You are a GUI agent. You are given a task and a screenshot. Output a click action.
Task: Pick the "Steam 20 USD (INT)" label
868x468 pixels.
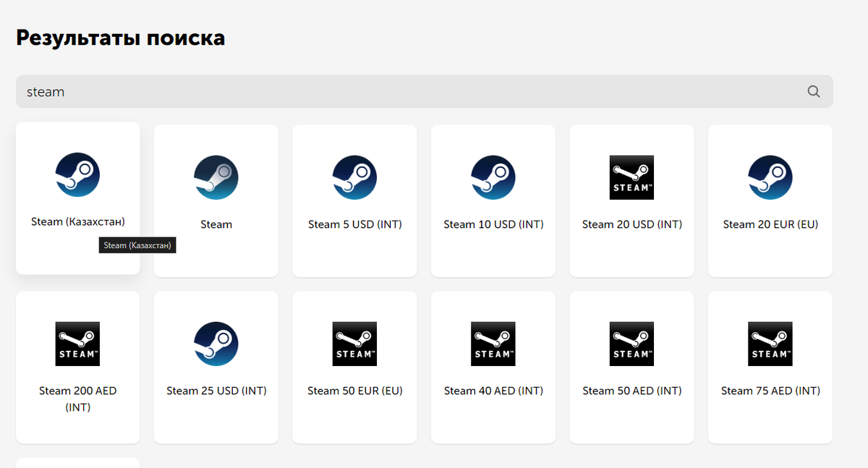pyautogui.click(x=632, y=225)
